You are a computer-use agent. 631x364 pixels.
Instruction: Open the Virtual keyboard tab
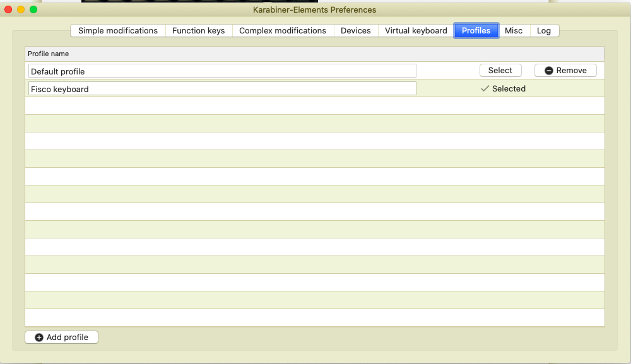[416, 30]
